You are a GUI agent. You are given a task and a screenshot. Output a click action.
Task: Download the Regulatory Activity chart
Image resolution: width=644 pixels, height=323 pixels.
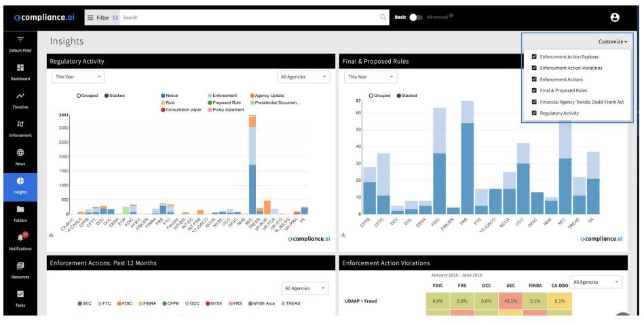[x=51, y=235]
